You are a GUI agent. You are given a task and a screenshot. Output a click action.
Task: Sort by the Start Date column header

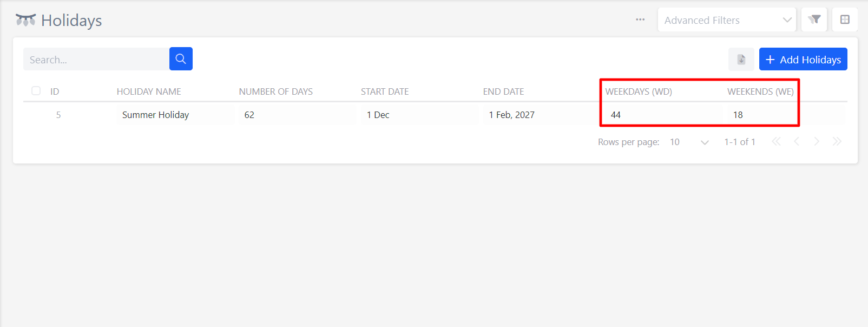385,91
